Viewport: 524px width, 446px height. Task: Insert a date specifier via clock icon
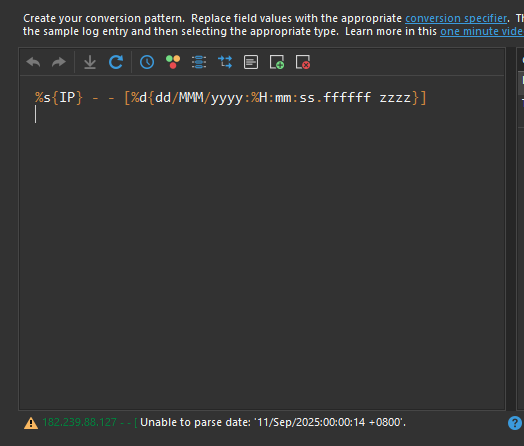147,62
